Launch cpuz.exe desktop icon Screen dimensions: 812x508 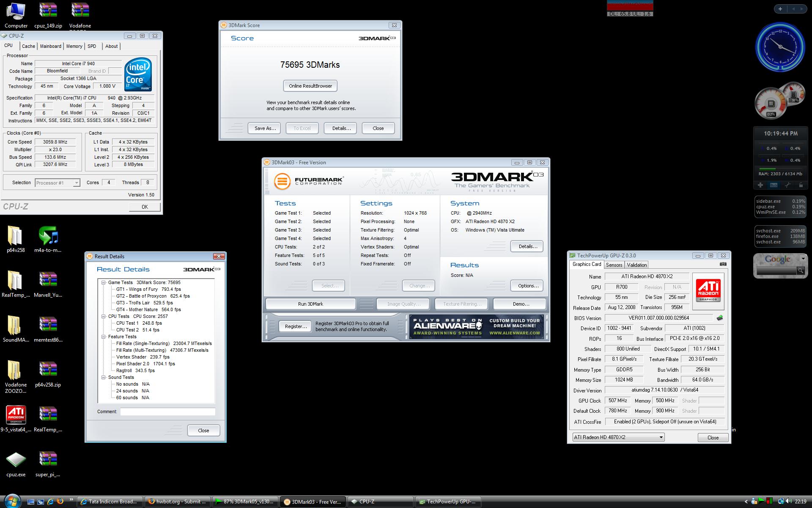pyautogui.click(x=16, y=464)
